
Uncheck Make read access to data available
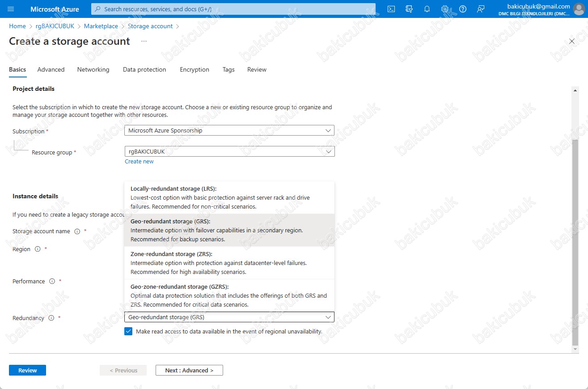128,331
